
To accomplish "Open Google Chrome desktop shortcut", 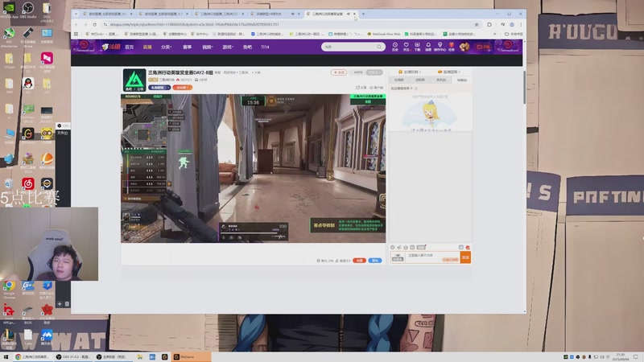I will point(9,289).
